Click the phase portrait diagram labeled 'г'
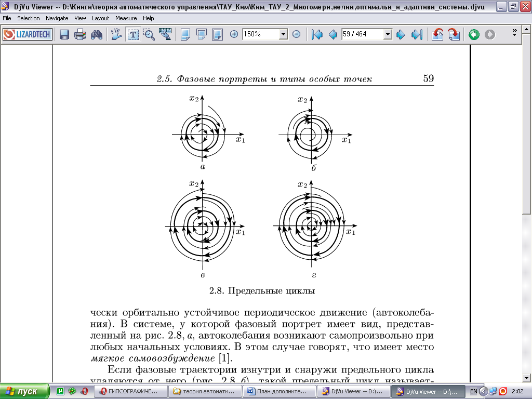Viewport: 532px width, 399px height. [315, 229]
